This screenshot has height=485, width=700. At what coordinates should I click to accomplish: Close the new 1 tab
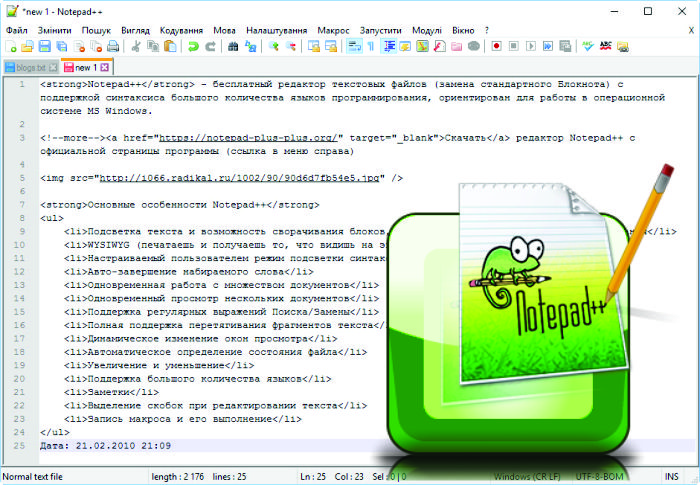click(104, 67)
